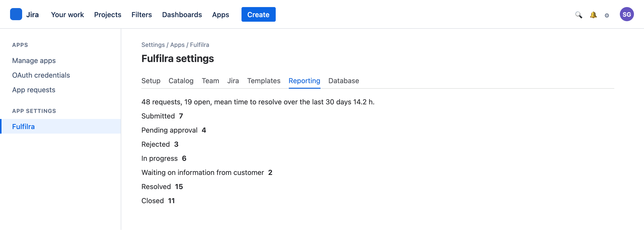The image size is (644, 242).
Task: Open the Filters menu
Action: coord(142,15)
